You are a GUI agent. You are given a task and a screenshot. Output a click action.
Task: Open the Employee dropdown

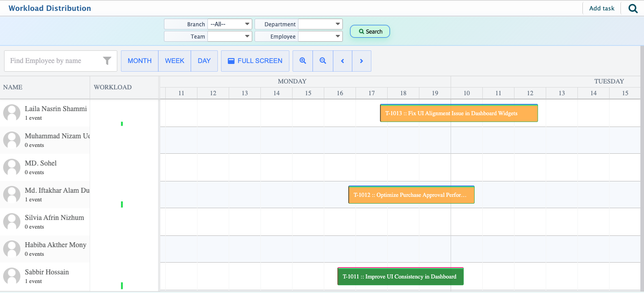[320, 36]
